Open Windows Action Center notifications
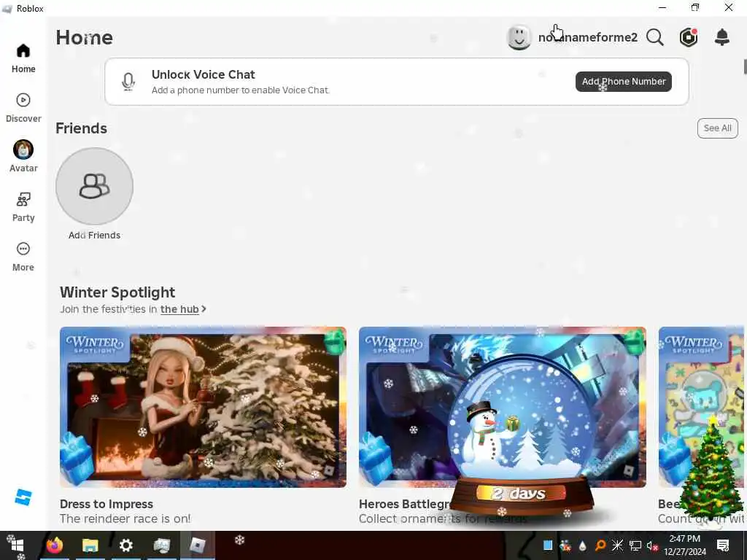This screenshot has width=747, height=560. (x=723, y=545)
